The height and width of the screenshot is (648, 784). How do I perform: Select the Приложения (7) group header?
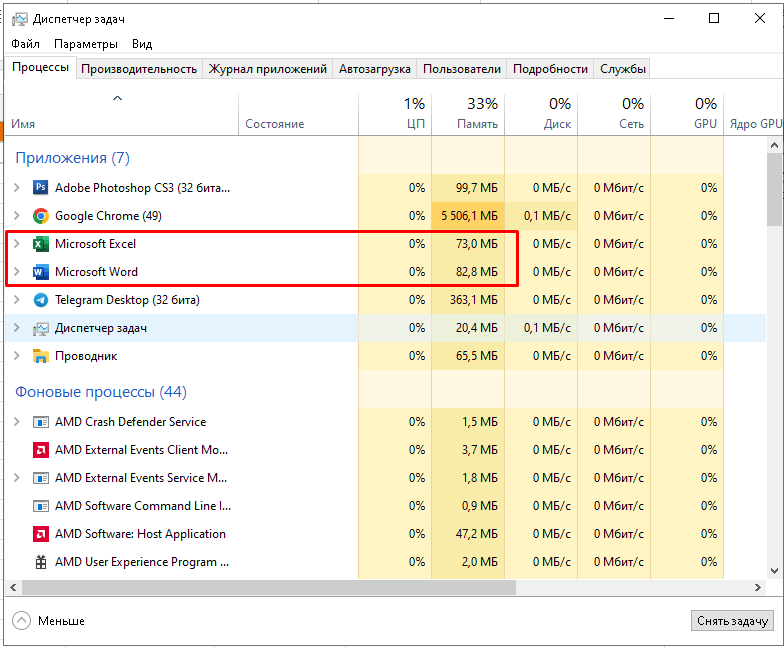72,158
